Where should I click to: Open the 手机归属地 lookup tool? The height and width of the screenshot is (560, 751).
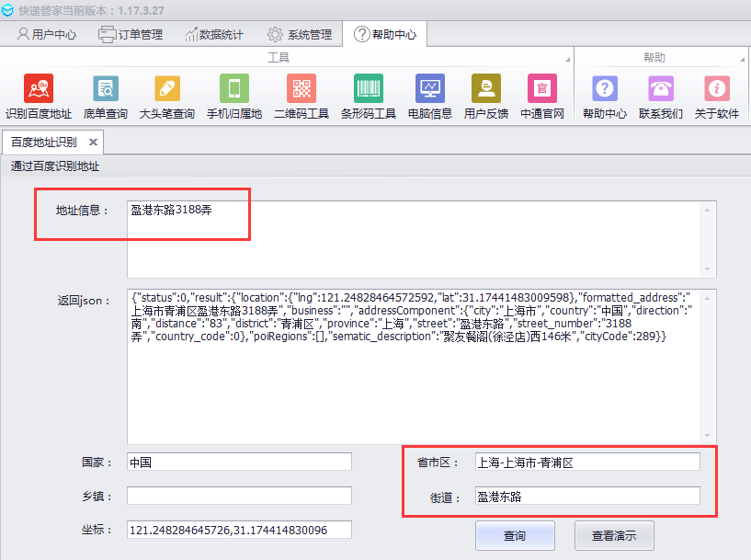click(x=233, y=89)
